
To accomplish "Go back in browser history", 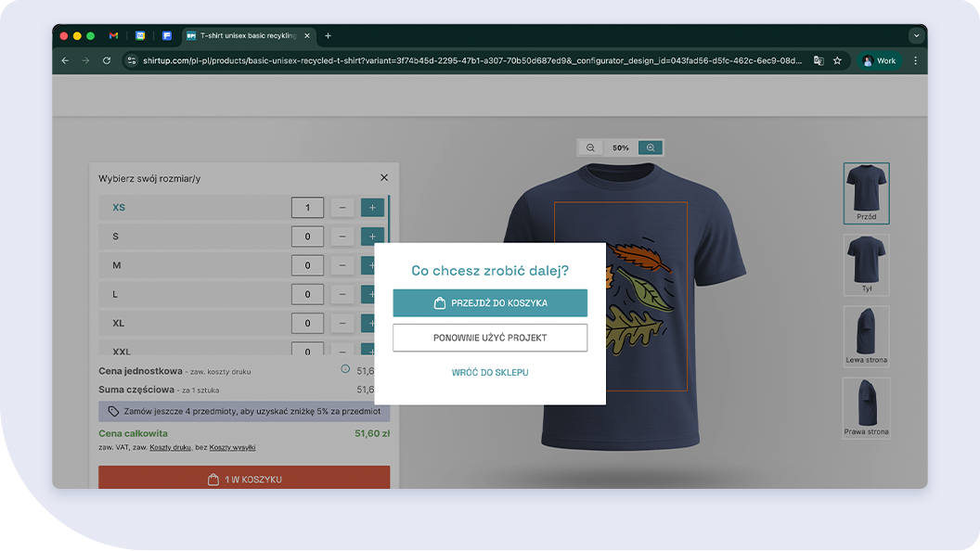I will click(65, 60).
